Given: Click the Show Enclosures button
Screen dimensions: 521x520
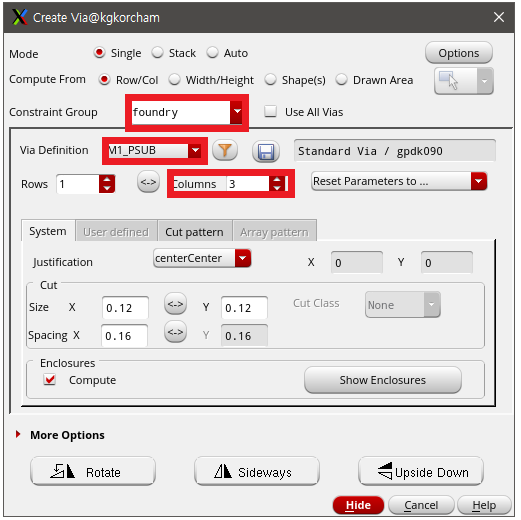Looking at the screenshot, I should point(383,380).
